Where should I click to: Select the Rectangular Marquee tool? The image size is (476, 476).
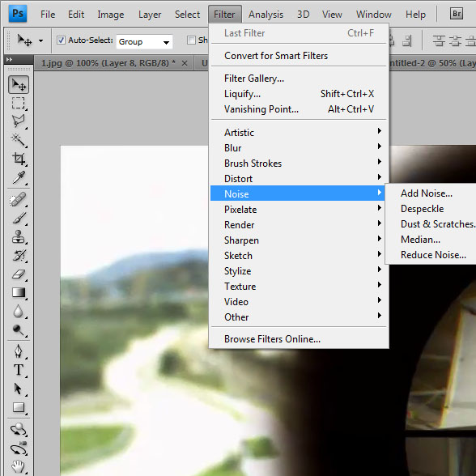pos(18,104)
